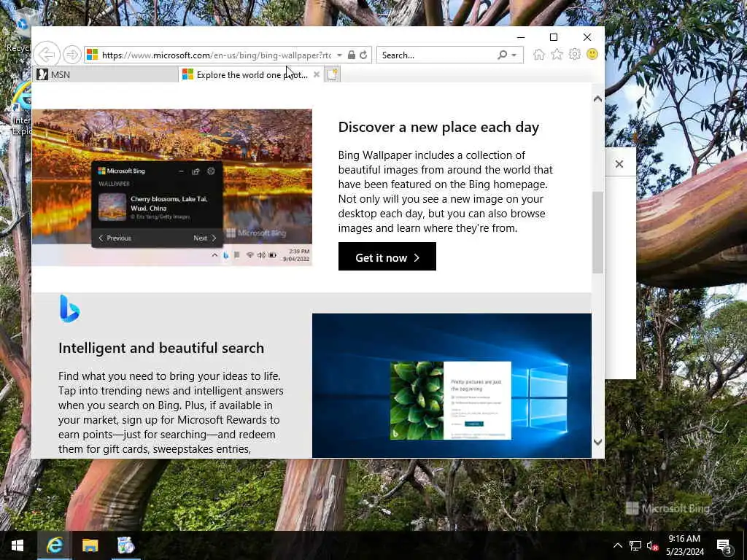Click the page scrollbar down arrow
The width and height of the screenshot is (747, 560).
pyautogui.click(x=597, y=442)
